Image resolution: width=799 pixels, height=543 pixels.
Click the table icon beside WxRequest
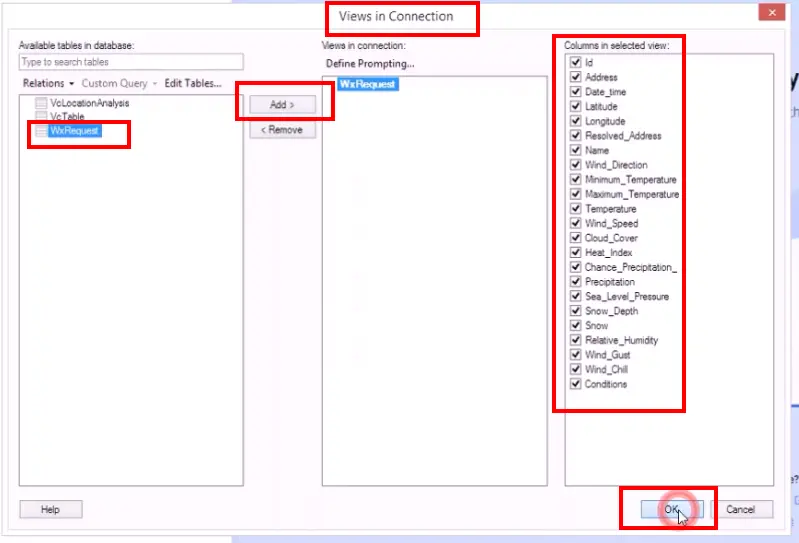click(40, 131)
